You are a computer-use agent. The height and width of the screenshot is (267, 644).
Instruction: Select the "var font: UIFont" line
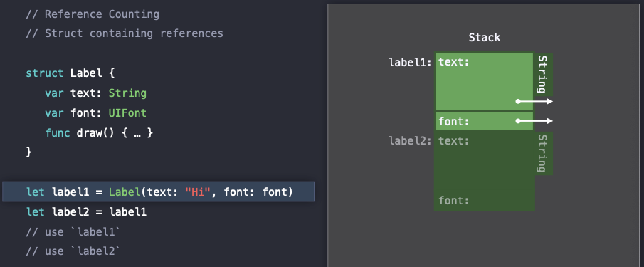click(95, 112)
